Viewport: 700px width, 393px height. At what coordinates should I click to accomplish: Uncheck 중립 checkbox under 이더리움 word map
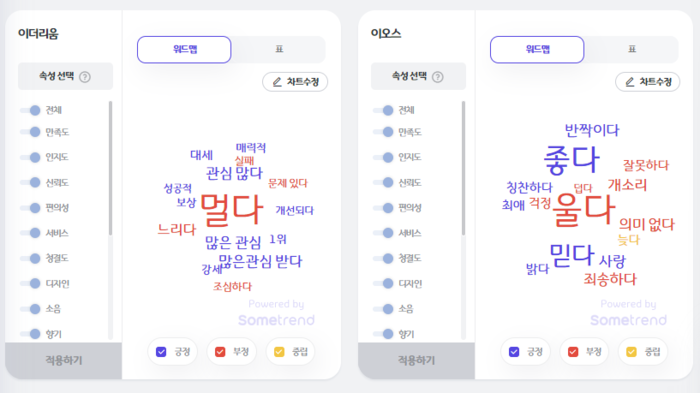click(x=279, y=352)
